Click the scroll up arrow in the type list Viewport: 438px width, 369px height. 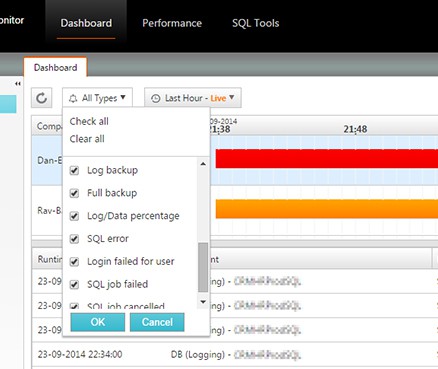pos(203,164)
